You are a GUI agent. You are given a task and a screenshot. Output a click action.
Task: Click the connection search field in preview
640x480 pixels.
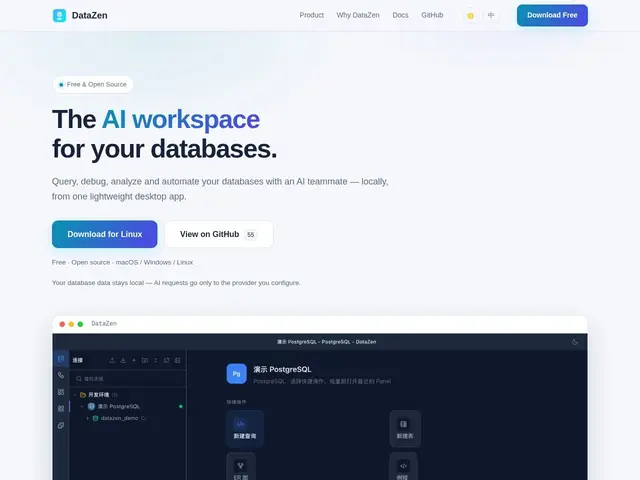(128, 379)
